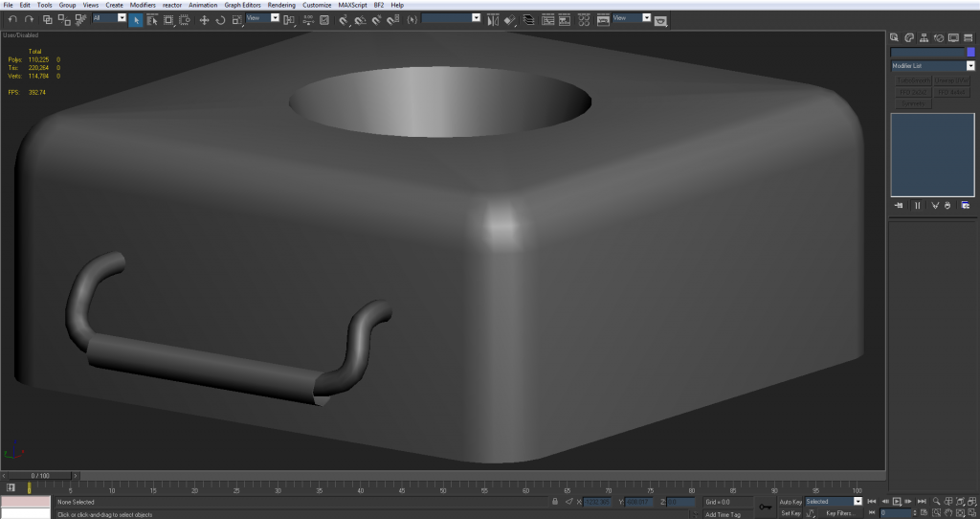Screen dimensions: 980x519
Task: Toggle the Auto Key mode
Action: pyautogui.click(x=791, y=502)
